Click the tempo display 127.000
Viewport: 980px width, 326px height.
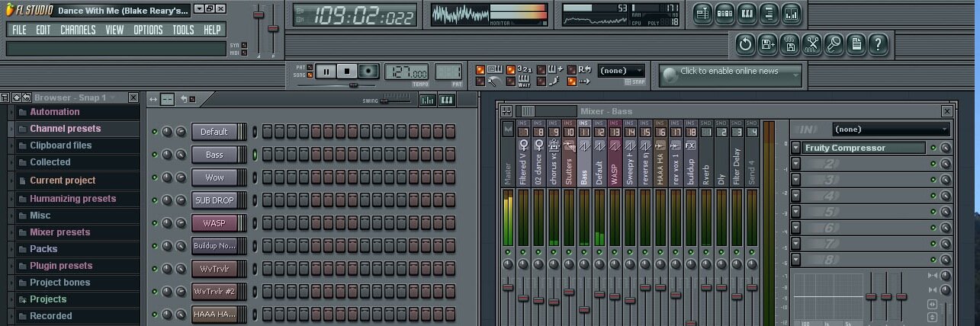coord(408,72)
